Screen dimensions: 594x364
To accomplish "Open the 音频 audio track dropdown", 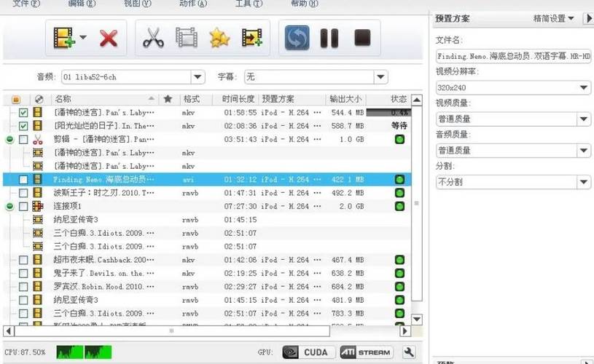I will point(198,77).
